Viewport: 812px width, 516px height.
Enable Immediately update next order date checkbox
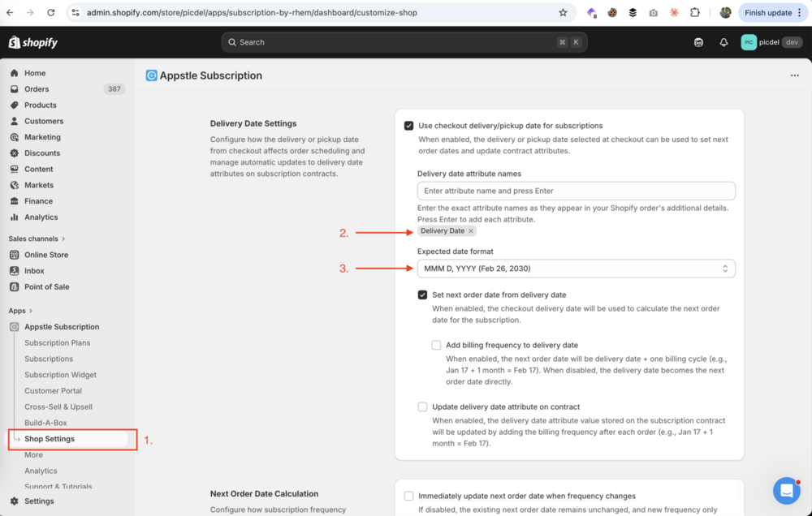tap(408, 496)
